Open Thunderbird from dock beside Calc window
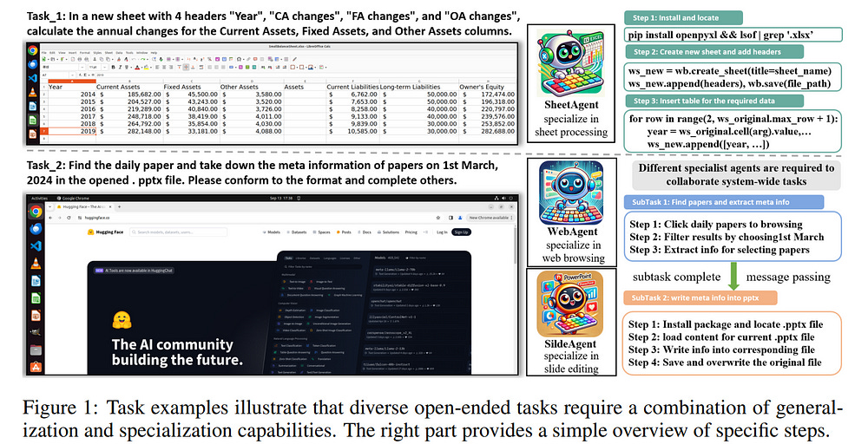Image resolution: width=868 pixels, height=444 pixels. [33, 64]
